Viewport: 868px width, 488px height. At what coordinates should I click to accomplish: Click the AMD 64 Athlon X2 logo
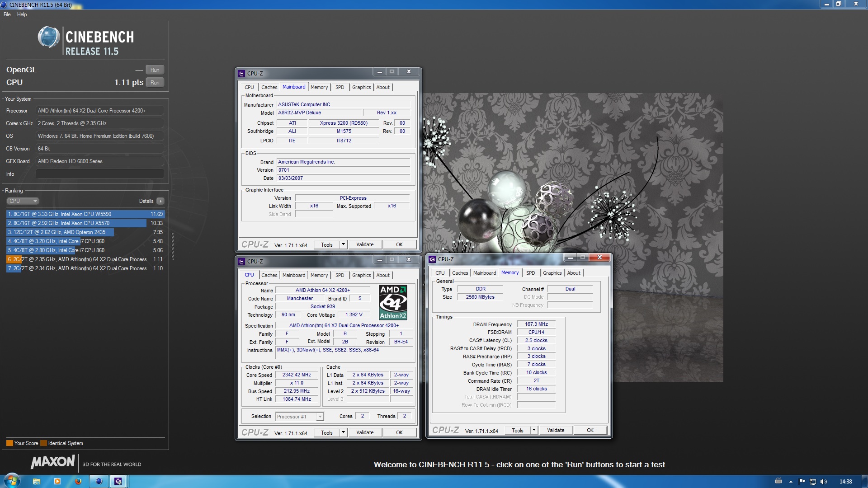pos(393,302)
